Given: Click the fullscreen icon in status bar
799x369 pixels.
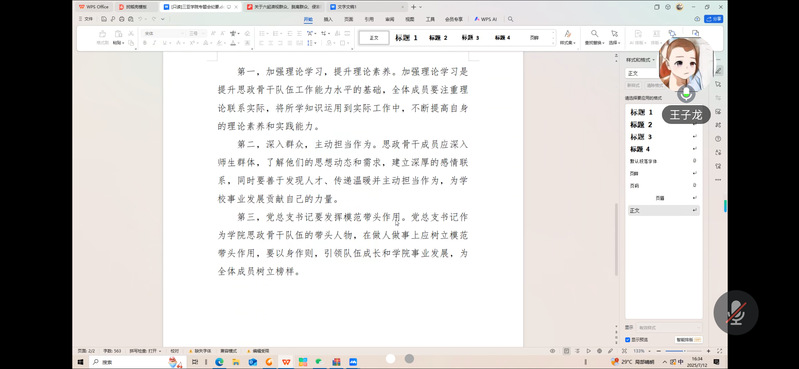Looking at the screenshot, I should (720, 351).
